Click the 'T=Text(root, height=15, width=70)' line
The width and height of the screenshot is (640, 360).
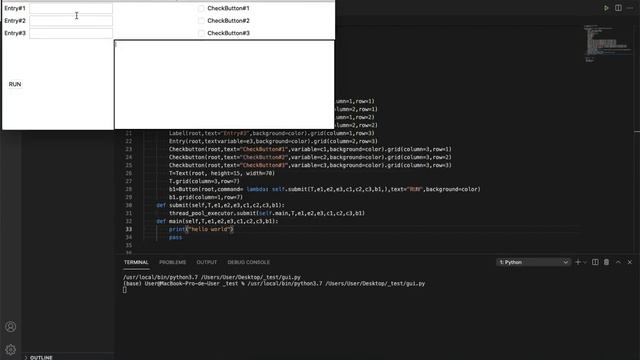(x=222, y=173)
